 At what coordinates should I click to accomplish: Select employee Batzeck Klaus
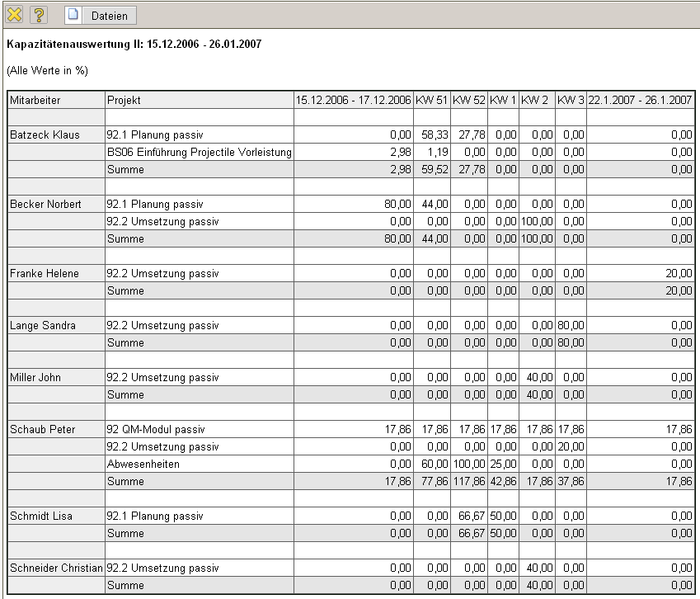tap(45, 134)
